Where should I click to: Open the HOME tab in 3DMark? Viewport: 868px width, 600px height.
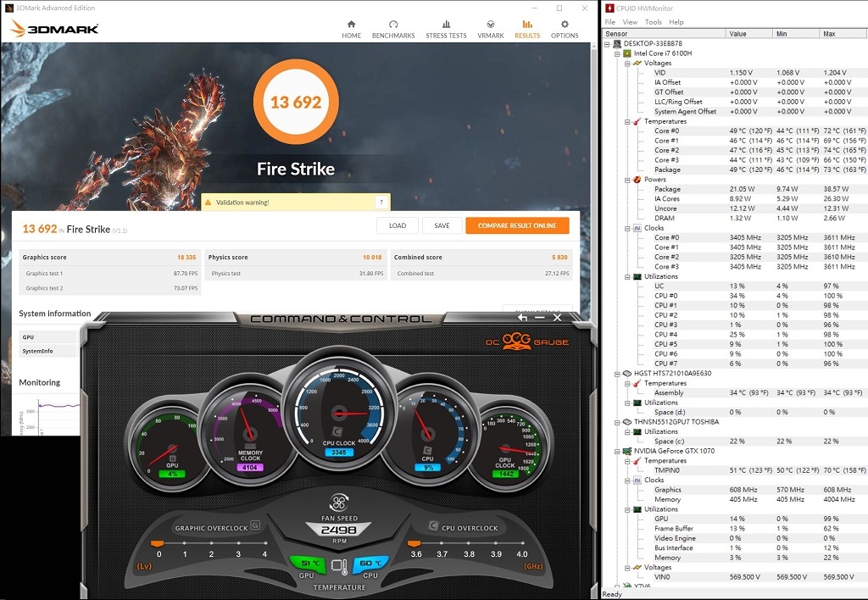coord(351,30)
